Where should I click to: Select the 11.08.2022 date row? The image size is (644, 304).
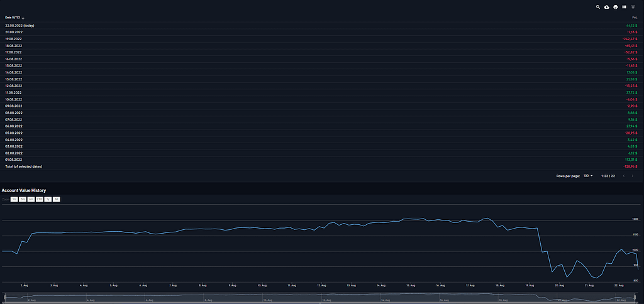(x=321, y=92)
